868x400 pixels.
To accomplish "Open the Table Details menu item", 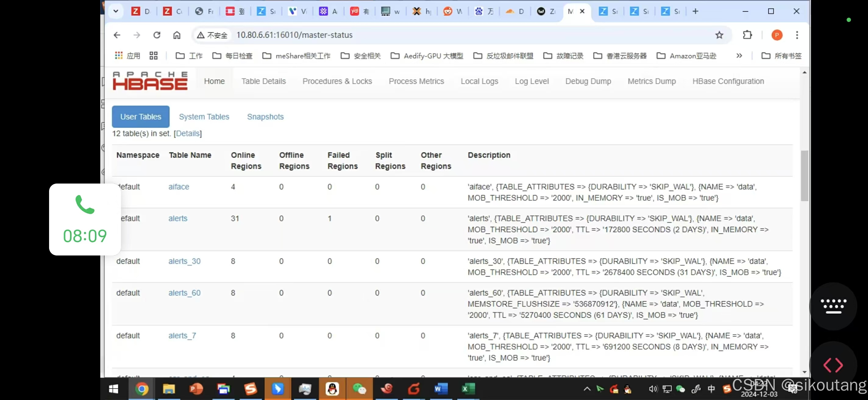I will click(264, 81).
